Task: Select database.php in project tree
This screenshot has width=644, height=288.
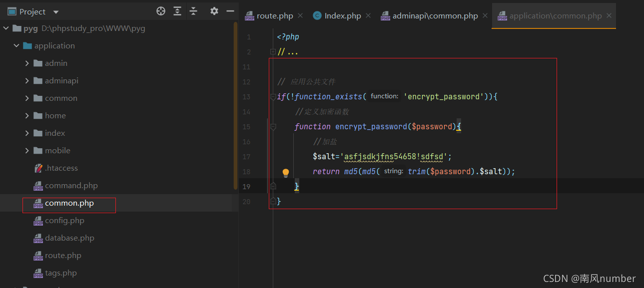Action: tap(69, 238)
